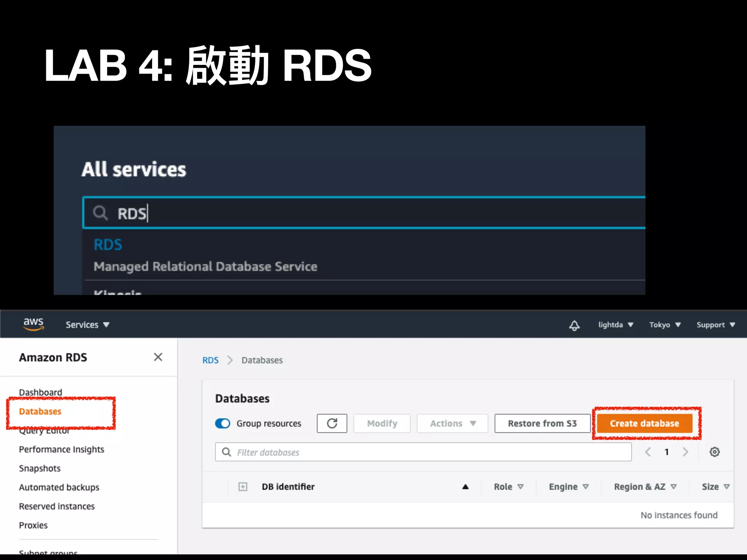This screenshot has height=560, width=747.
Task: Sort by Region & AZ column
Action: click(645, 487)
